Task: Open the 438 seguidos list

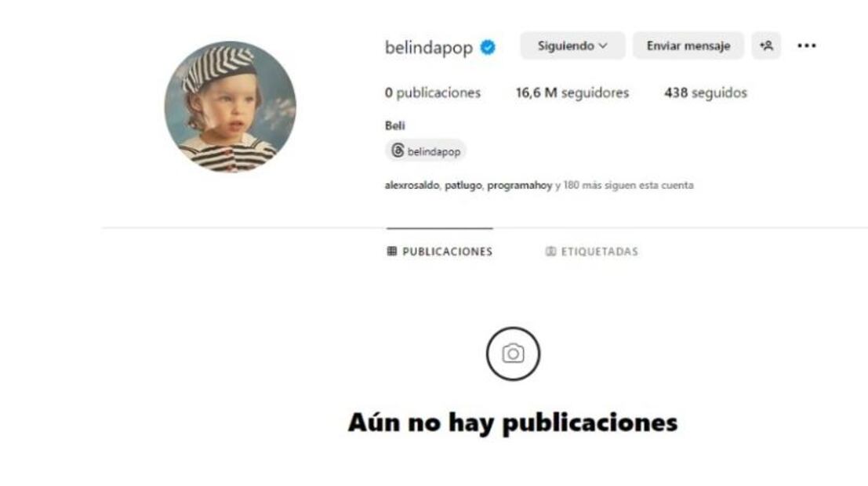Action: (x=706, y=92)
